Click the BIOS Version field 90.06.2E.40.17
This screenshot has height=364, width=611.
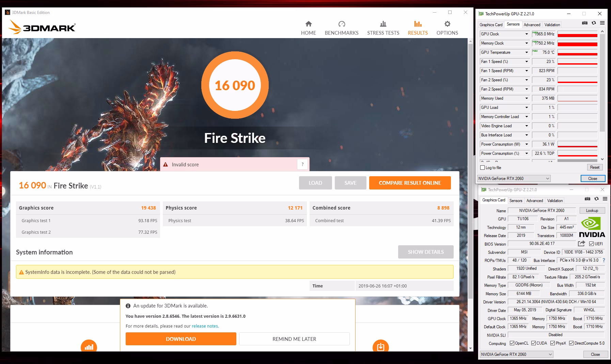coord(542,244)
